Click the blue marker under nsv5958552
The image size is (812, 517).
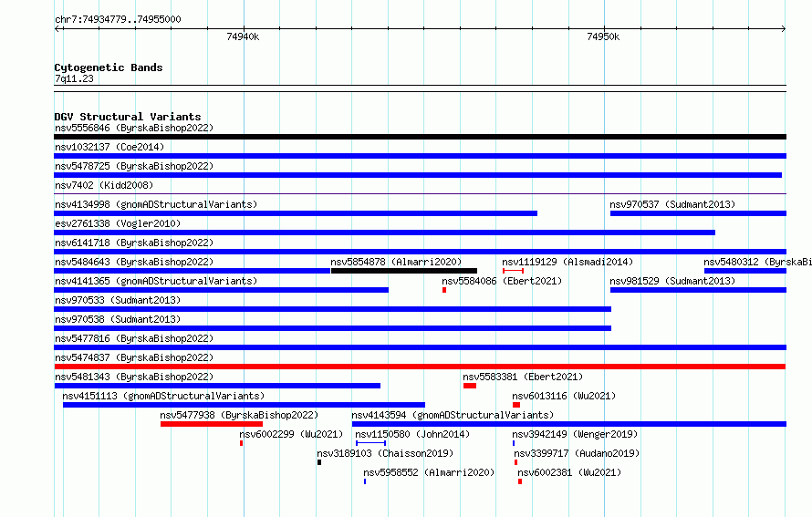point(365,481)
